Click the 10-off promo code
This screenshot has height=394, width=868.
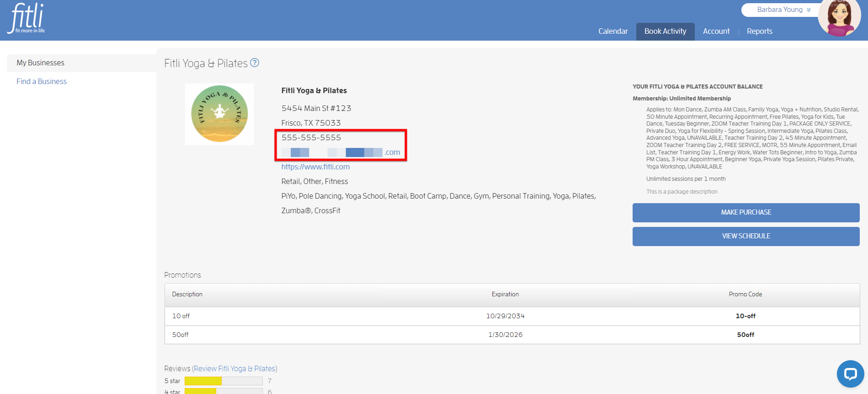tap(746, 316)
